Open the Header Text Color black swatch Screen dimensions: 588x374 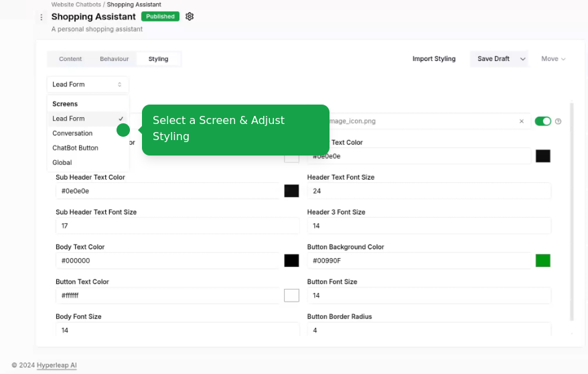[x=542, y=156]
